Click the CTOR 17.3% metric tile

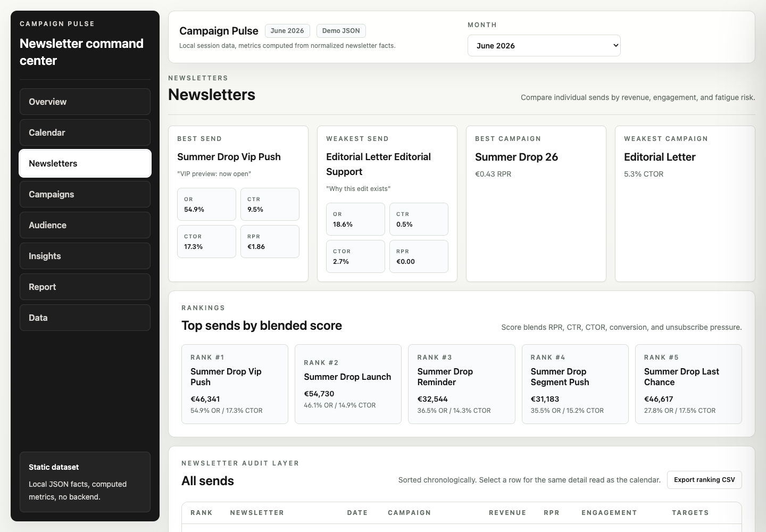pos(206,242)
